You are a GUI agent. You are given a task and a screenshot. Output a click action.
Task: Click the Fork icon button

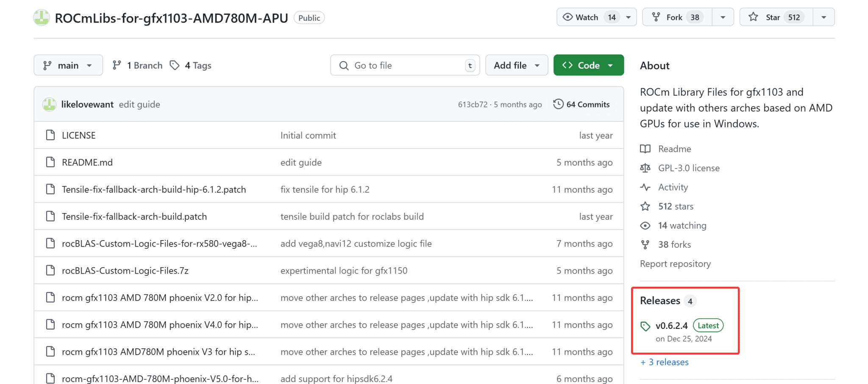click(656, 17)
